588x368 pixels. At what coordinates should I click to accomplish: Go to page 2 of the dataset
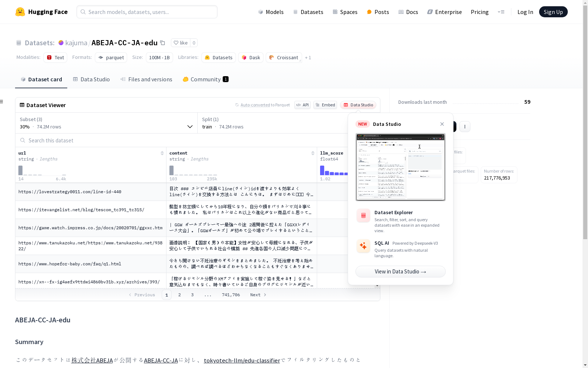pos(179,295)
